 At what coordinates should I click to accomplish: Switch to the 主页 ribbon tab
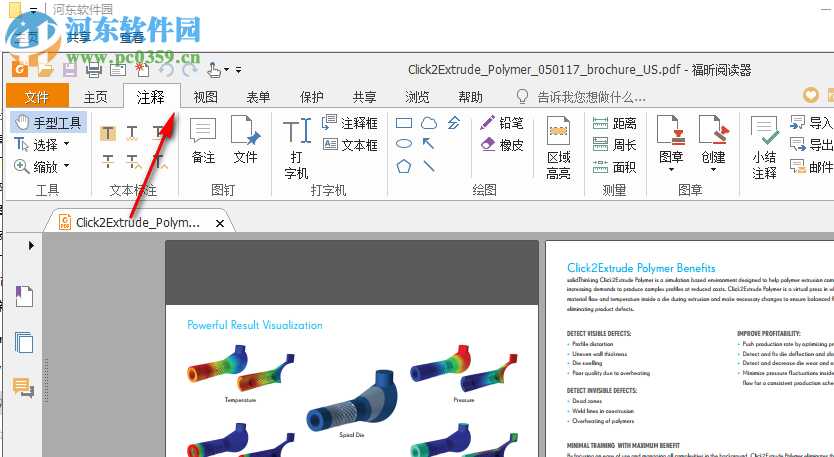click(x=96, y=97)
